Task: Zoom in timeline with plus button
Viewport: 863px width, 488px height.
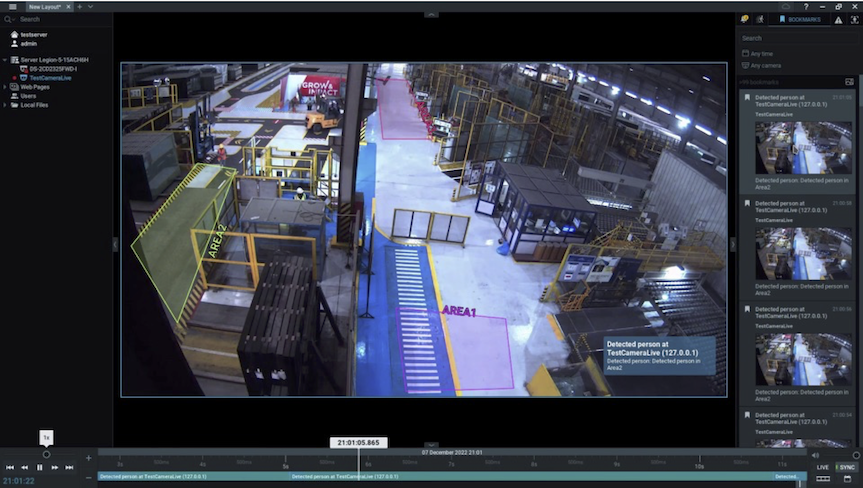Action: (89, 458)
